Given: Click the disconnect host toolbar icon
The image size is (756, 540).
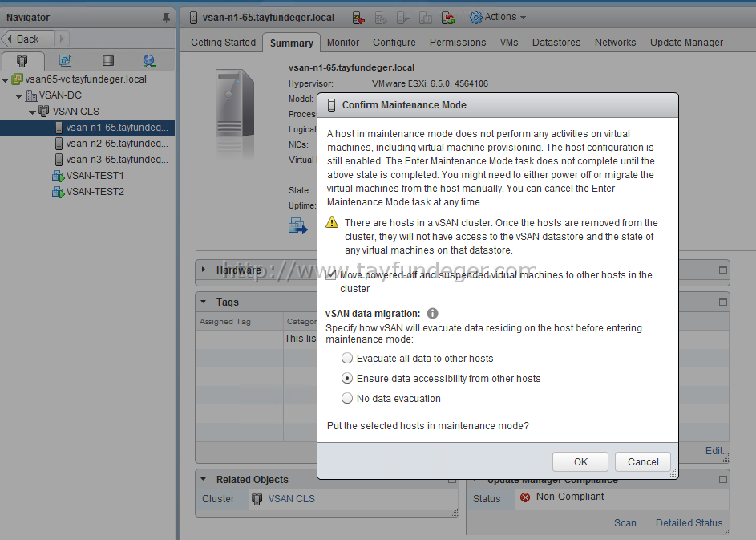Looking at the screenshot, I should [403, 18].
